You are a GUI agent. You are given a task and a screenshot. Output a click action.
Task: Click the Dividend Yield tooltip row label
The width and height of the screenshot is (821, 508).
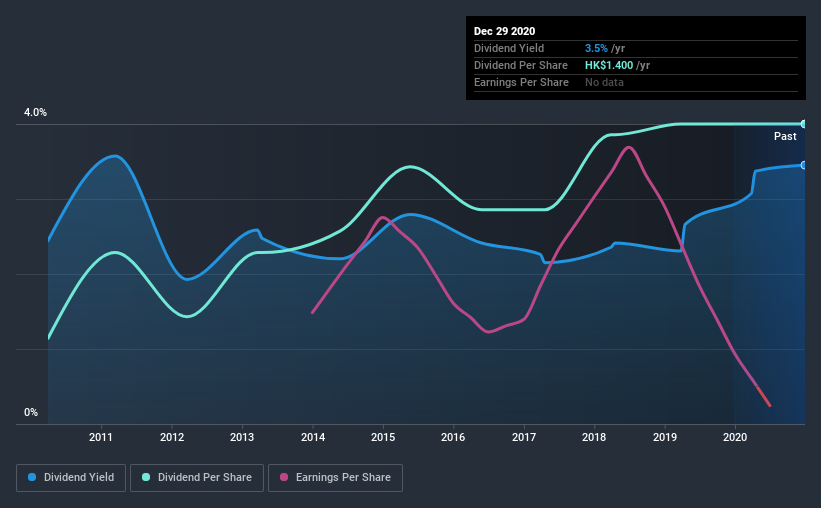(509, 48)
